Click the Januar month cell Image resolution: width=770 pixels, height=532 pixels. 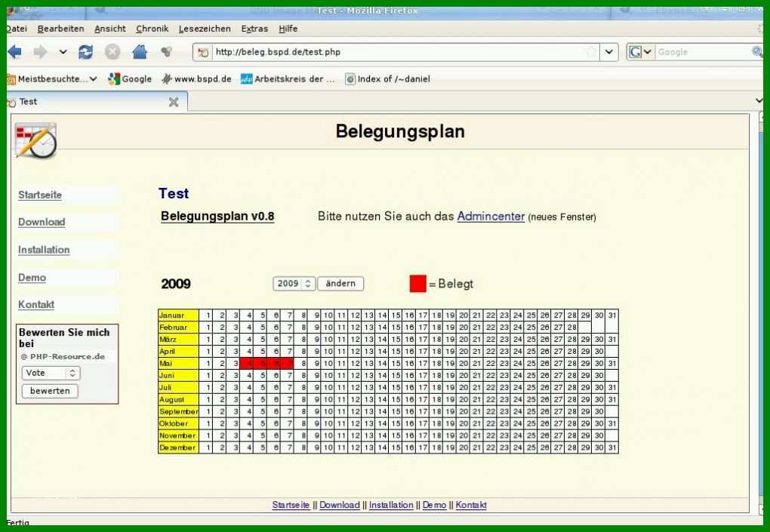(x=178, y=315)
